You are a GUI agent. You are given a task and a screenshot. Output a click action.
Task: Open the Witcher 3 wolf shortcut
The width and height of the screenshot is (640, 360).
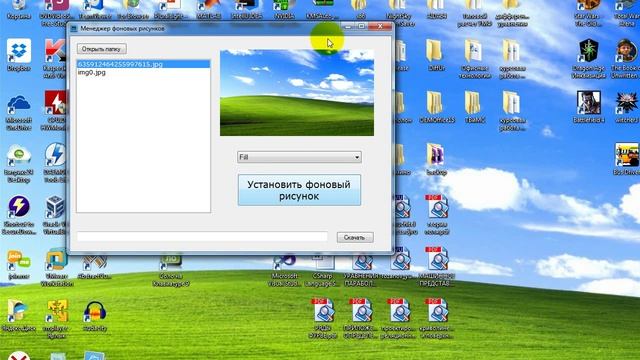(x=627, y=107)
